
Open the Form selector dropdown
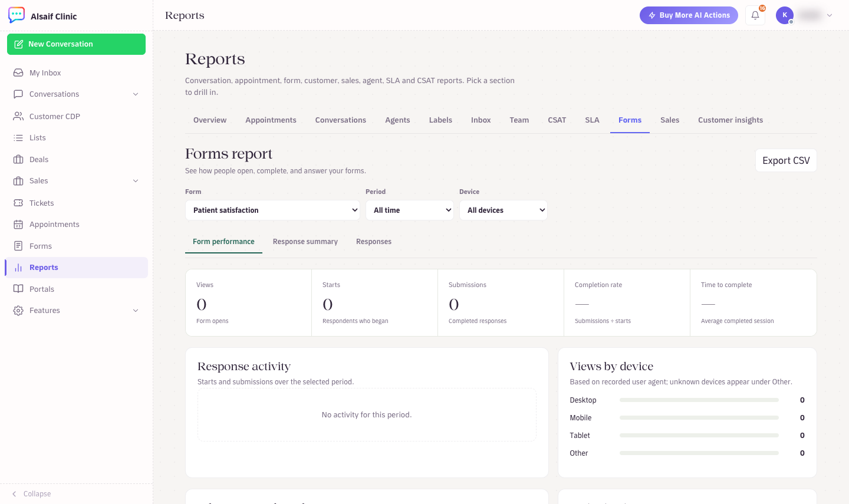coord(272,210)
